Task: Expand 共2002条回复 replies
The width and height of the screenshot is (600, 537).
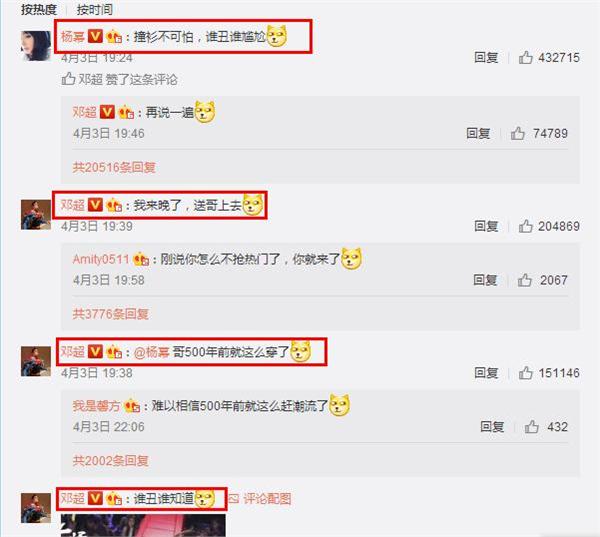Action: tap(111, 460)
